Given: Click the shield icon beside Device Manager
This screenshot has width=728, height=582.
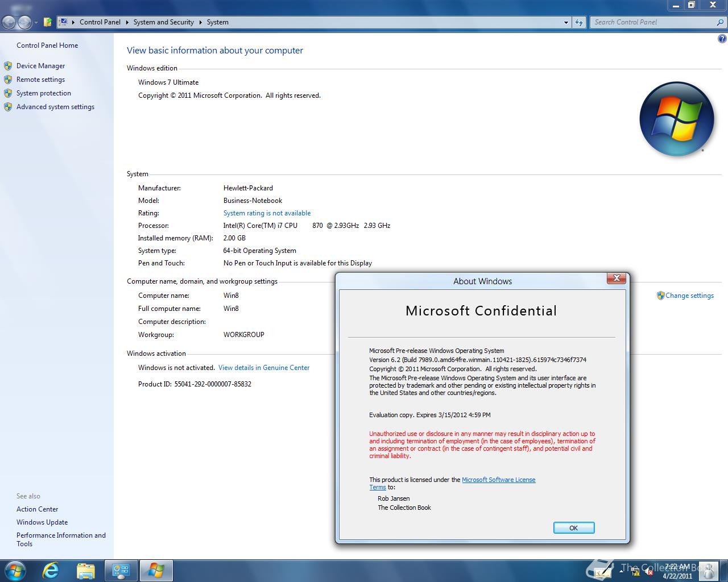Looking at the screenshot, I should click(8, 66).
